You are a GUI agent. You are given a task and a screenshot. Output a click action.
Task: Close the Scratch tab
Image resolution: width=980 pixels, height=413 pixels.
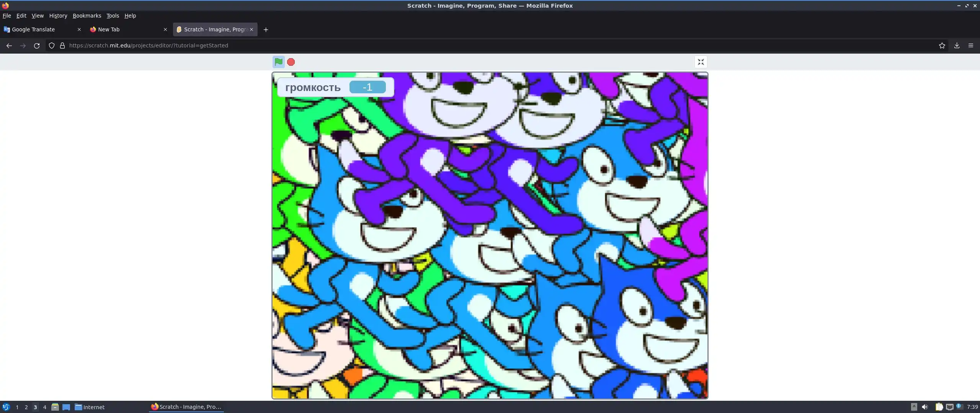(252, 29)
